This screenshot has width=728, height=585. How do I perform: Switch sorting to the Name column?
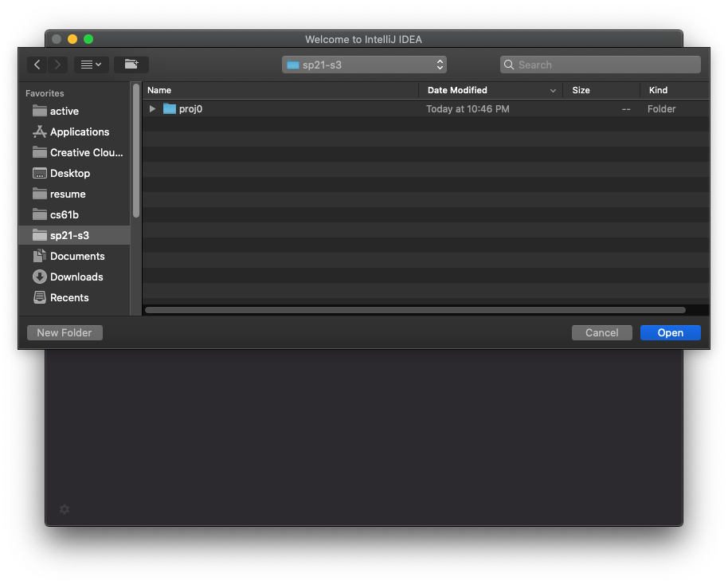coord(159,90)
